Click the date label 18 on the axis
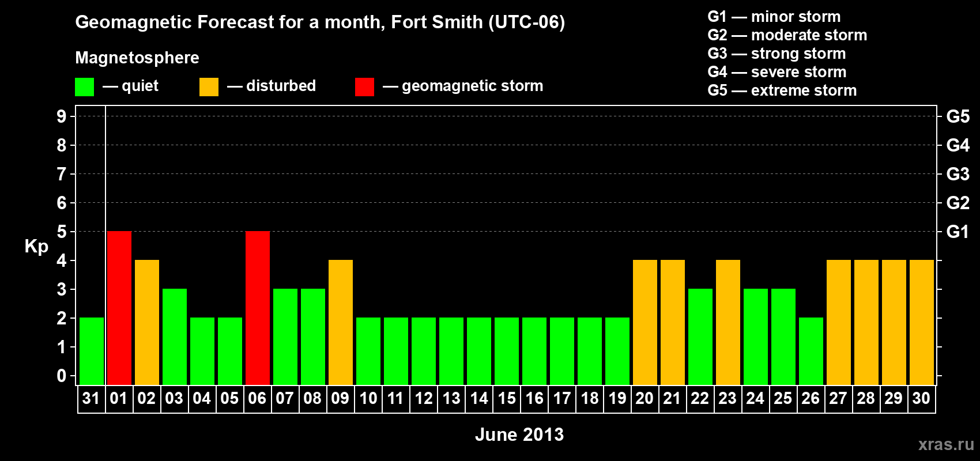Viewport: 980px width, 461px height. (x=589, y=398)
